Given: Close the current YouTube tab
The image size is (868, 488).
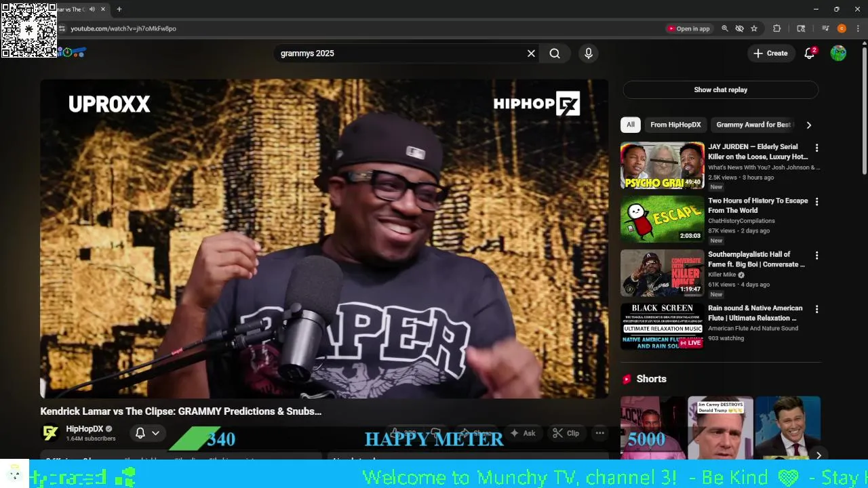Looking at the screenshot, I should coord(103,9).
